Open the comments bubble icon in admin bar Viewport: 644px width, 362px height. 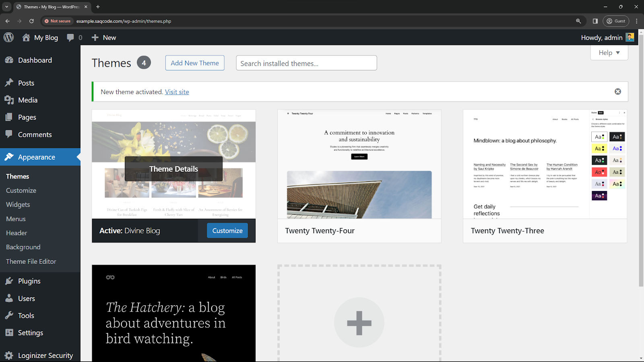[70, 37]
